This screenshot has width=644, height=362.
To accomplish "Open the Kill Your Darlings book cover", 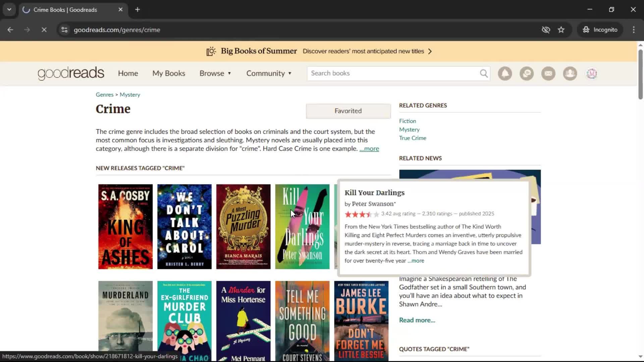I will point(303,227).
